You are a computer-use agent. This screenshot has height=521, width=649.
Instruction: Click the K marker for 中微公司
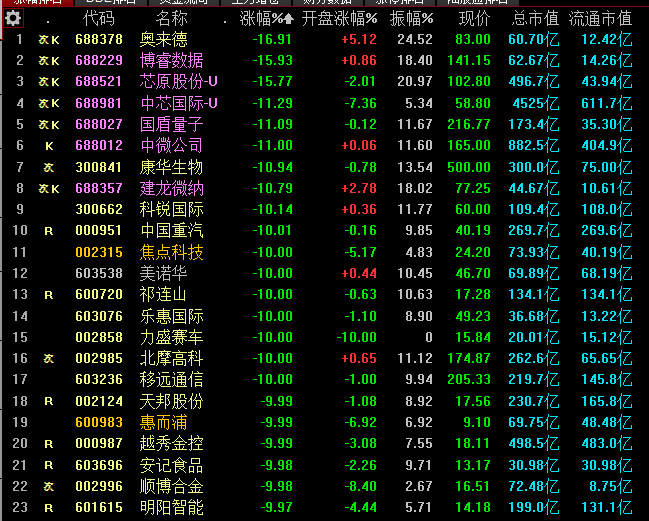click(x=49, y=146)
